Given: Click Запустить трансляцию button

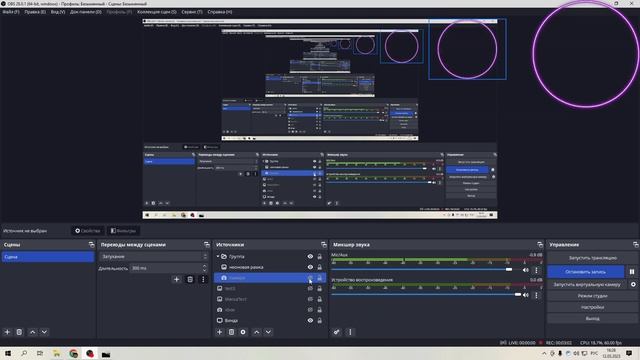Looking at the screenshot, I should (593, 258).
